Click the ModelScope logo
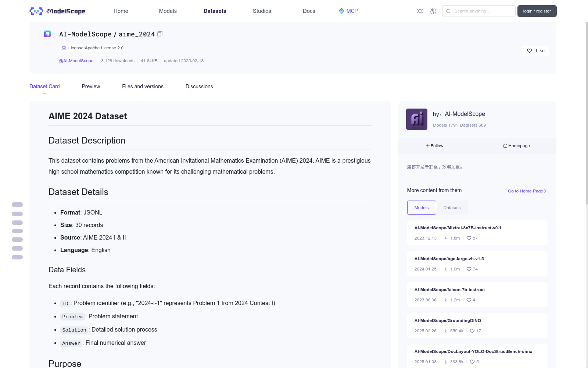 [x=57, y=11]
